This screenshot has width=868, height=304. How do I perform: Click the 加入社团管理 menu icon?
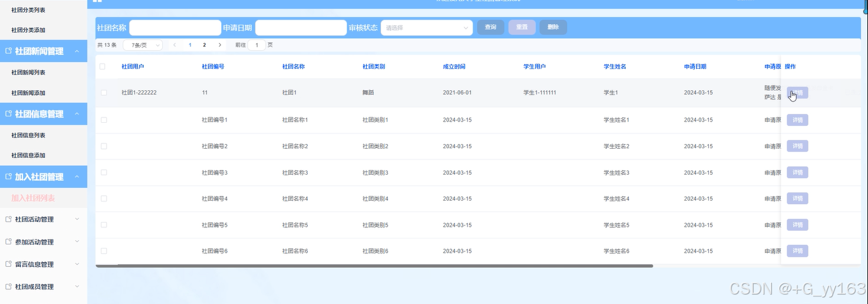(8, 177)
